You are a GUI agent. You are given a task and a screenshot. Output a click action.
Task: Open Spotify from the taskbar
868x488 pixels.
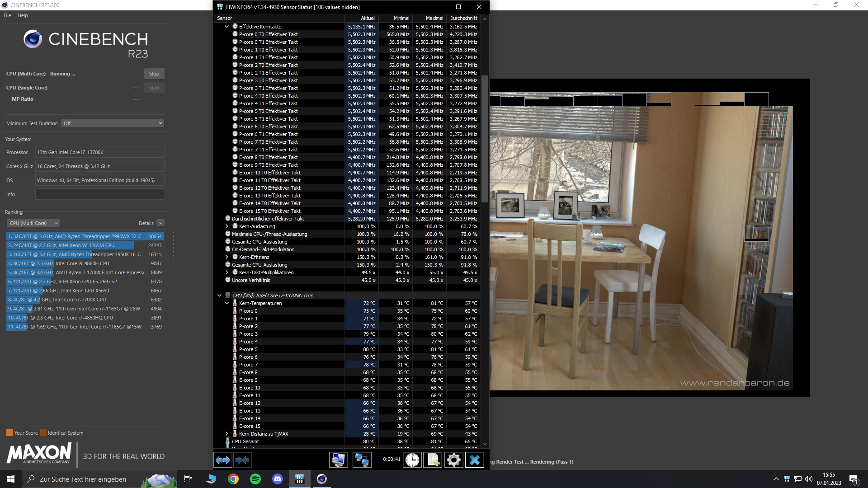point(255,479)
